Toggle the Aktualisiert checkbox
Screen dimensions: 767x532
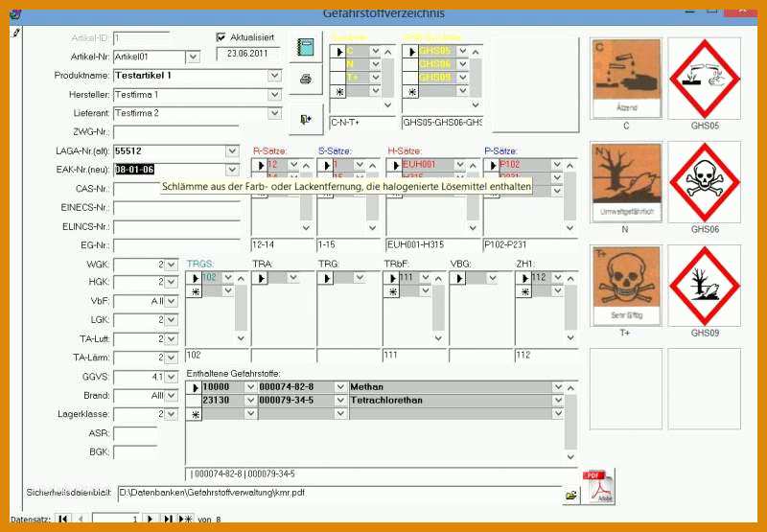(221, 37)
